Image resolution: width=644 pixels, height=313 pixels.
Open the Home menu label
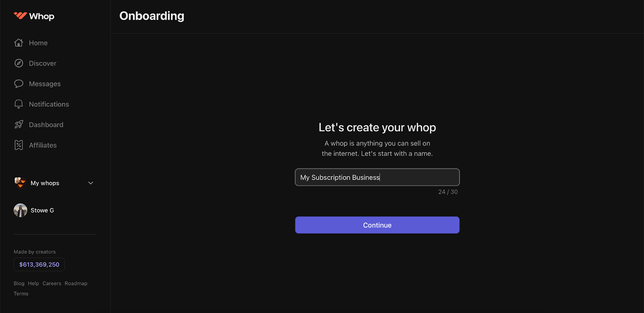click(x=38, y=43)
